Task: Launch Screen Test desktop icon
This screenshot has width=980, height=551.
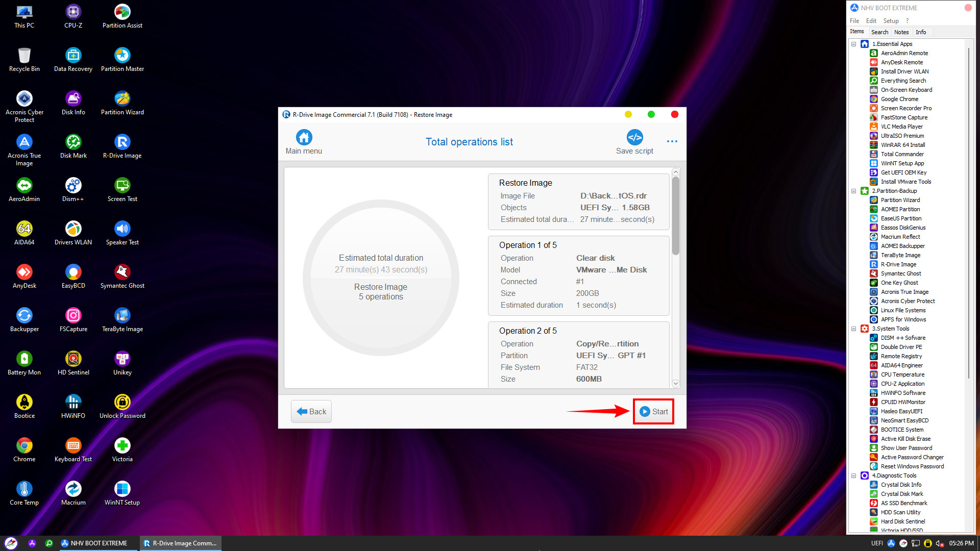Action: point(122,190)
